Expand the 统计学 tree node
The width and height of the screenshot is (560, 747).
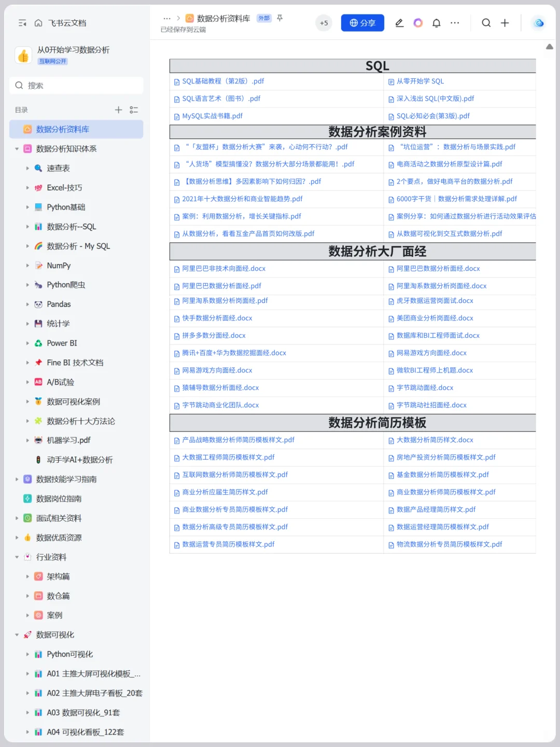coord(27,324)
